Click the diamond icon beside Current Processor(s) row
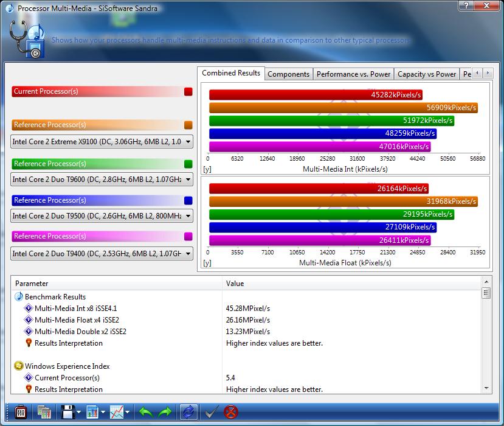The height and width of the screenshot is (426, 504). click(29, 377)
